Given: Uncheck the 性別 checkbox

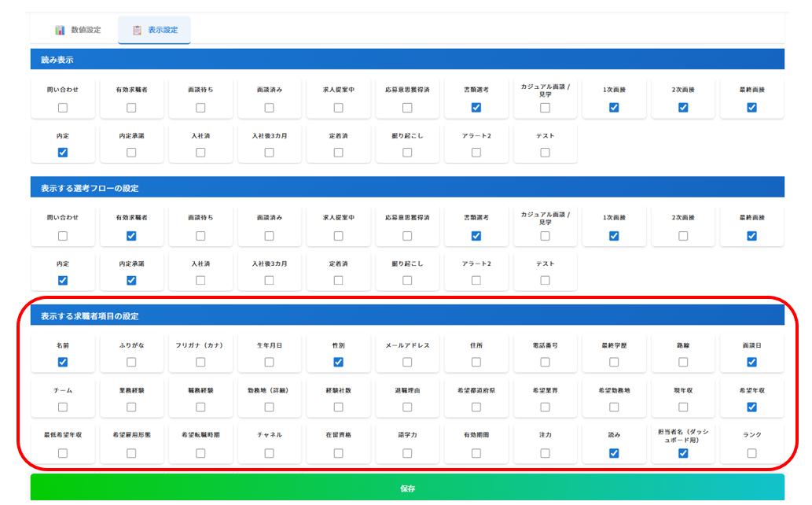Looking at the screenshot, I should tap(338, 362).
